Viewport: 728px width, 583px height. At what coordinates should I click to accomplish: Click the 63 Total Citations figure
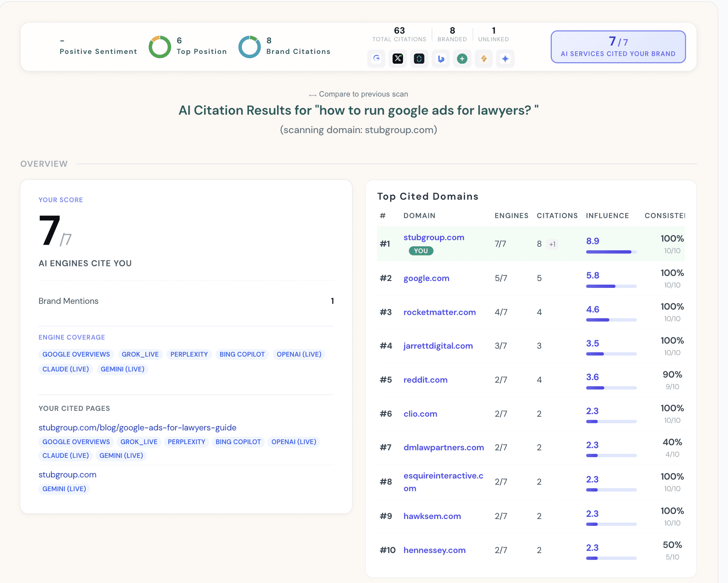[399, 31]
